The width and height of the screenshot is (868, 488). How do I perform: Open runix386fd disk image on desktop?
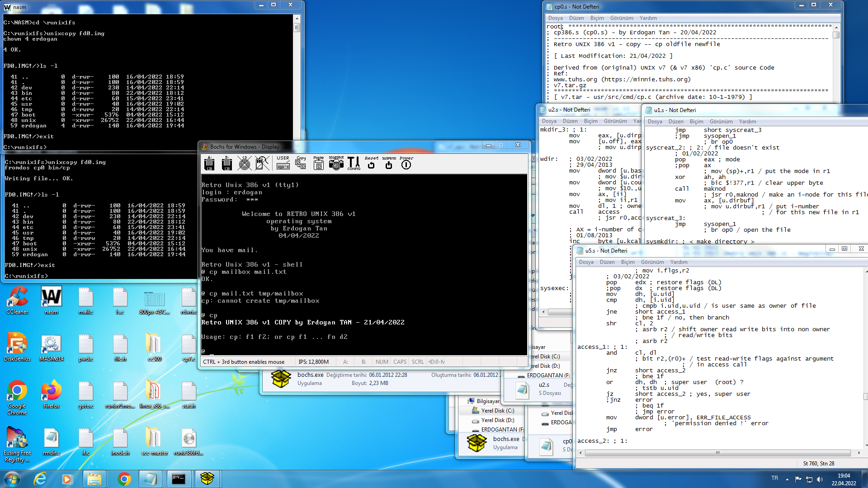(x=189, y=441)
